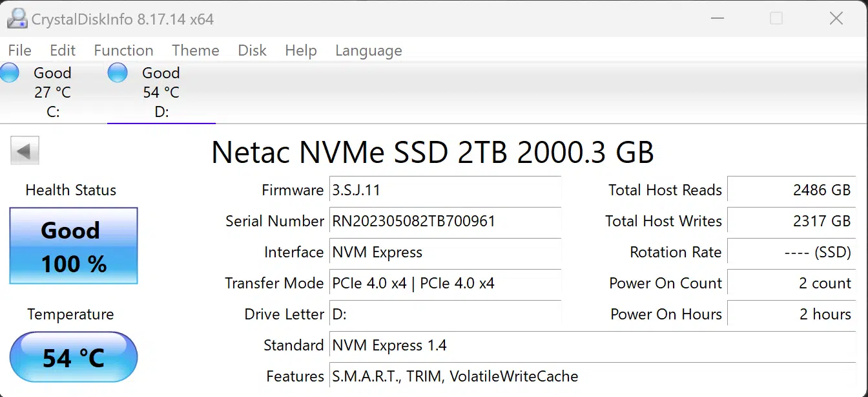
Task: Click the Interface label
Action: tap(294, 252)
